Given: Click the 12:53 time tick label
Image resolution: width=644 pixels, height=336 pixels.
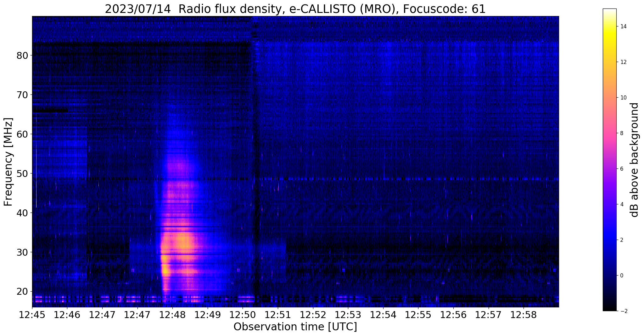Looking at the screenshot, I should 348,315.
